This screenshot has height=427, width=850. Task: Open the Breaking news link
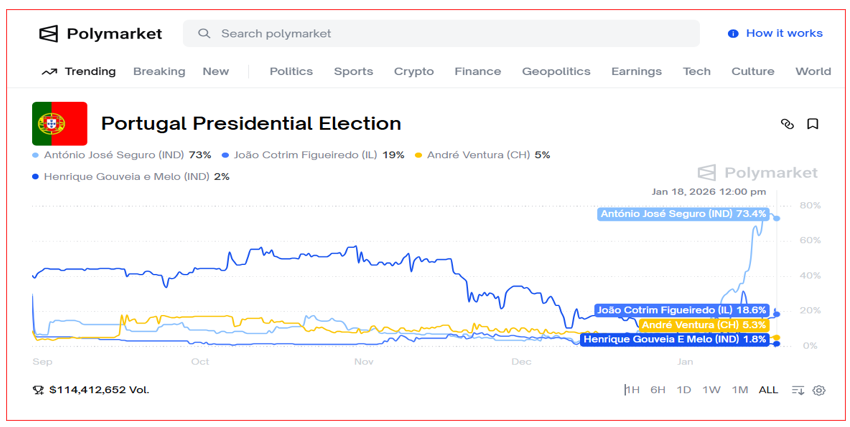click(x=159, y=72)
